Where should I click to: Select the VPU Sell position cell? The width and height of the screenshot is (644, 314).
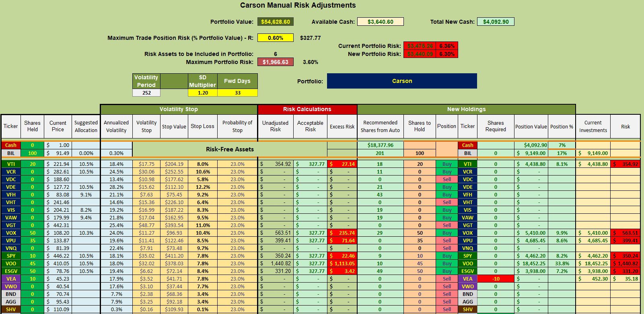click(x=447, y=241)
